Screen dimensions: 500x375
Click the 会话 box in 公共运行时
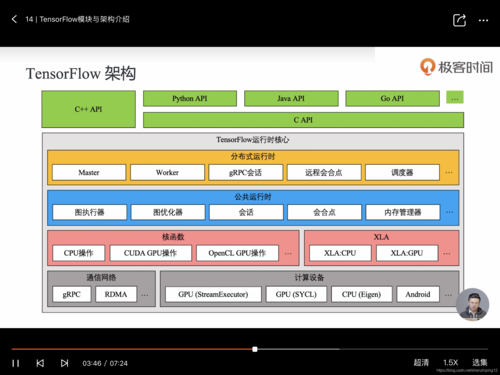(246, 212)
